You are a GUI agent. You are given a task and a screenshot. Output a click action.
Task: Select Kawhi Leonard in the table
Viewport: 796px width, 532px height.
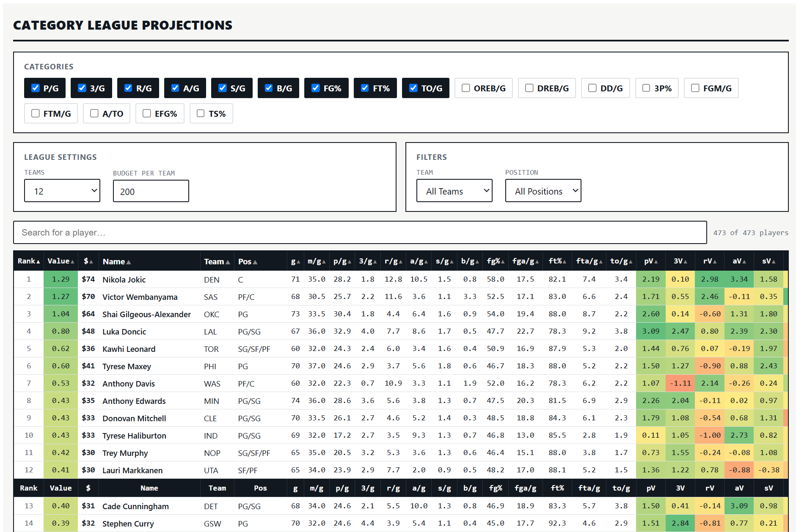pos(129,349)
